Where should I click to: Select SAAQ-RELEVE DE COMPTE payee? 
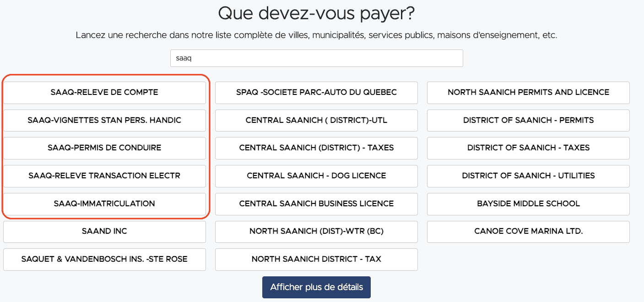coord(104,93)
